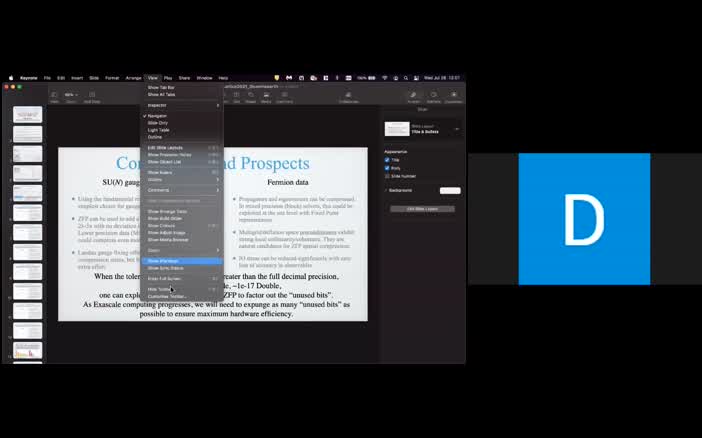Screen dimensions: 702x438
Task: Choose Show Media Browser
Action: 182,240
